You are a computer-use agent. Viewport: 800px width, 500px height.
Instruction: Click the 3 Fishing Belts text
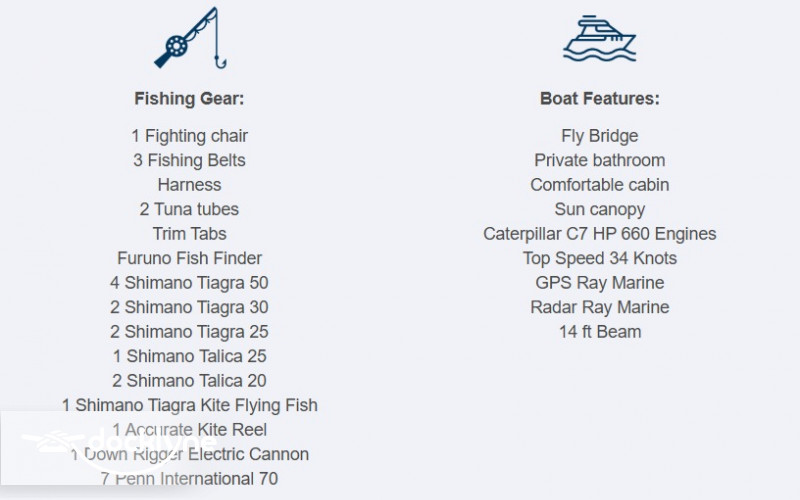point(189,160)
